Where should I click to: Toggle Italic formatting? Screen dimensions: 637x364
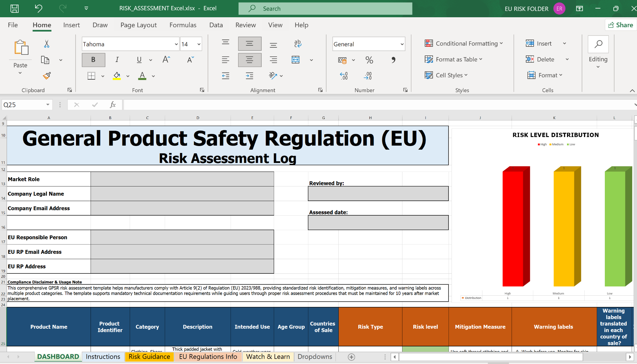coord(117,60)
